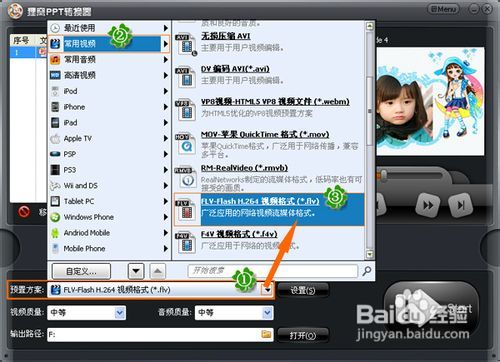Click the Apple TV icon

tap(55, 138)
